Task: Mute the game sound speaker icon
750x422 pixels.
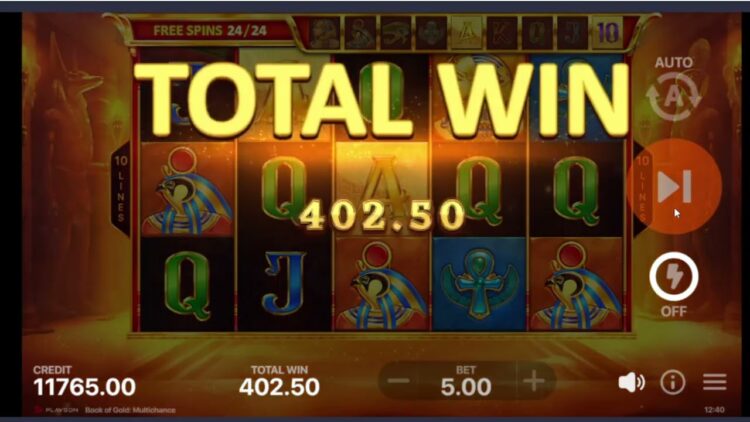Action: [631, 382]
